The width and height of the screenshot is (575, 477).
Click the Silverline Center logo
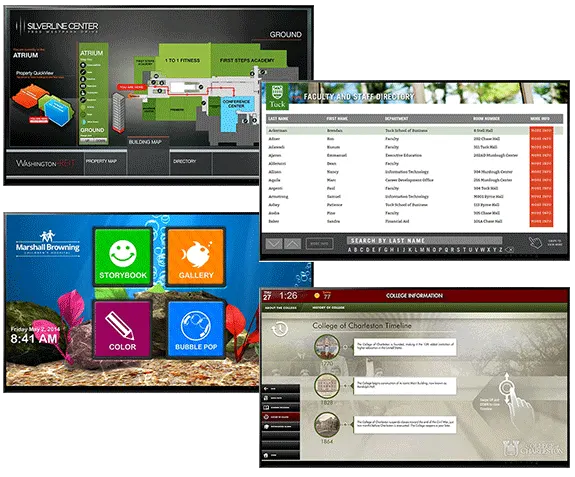point(57,27)
